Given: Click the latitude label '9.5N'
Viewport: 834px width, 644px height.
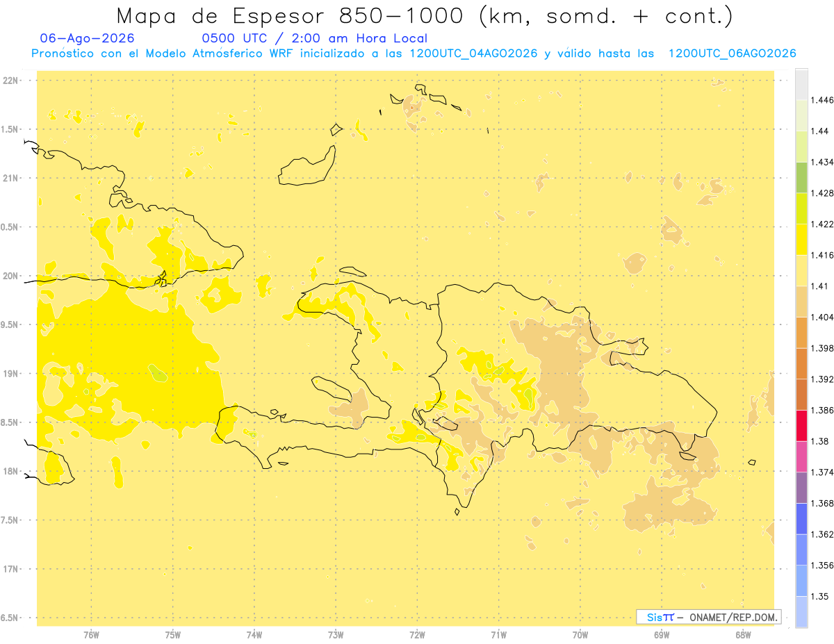Looking at the screenshot, I should pos(10,324).
